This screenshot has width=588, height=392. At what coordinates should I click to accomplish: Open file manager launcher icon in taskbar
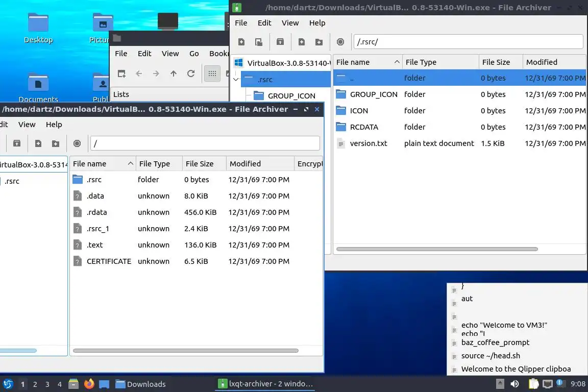click(x=73, y=384)
